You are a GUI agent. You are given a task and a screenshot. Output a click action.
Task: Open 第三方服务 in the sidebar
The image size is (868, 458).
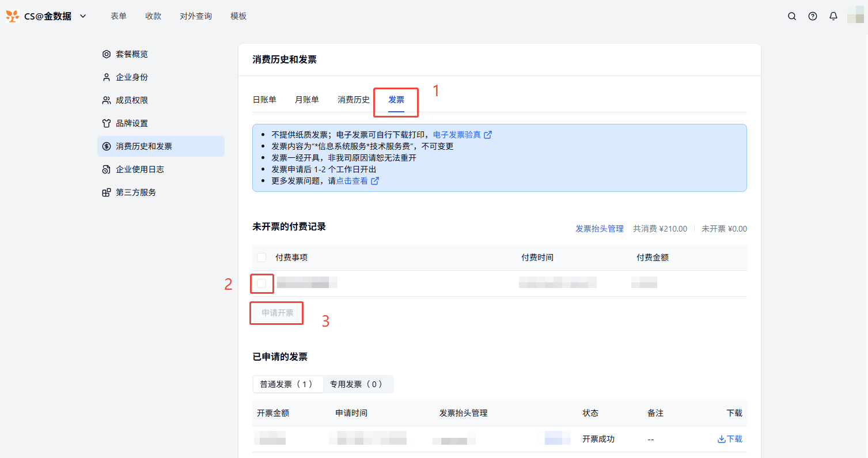coord(135,192)
